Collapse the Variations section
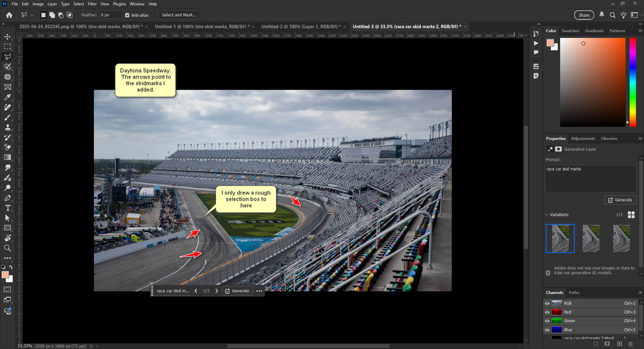The image size is (644, 349). click(x=547, y=215)
